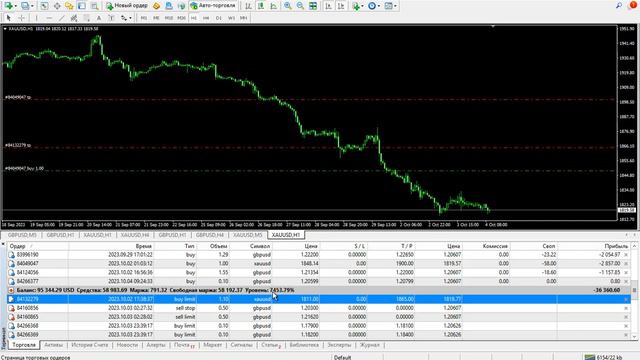This screenshot has width=640, height=360.
Task: Switch to История Счета tab
Action: point(89,345)
